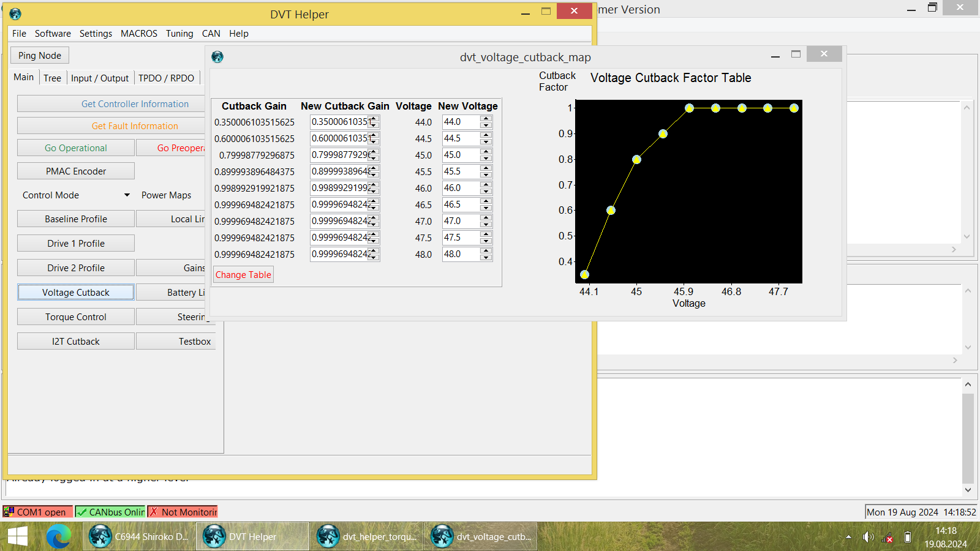
Task: Click the Get Controller Information button
Action: click(x=135, y=104)
